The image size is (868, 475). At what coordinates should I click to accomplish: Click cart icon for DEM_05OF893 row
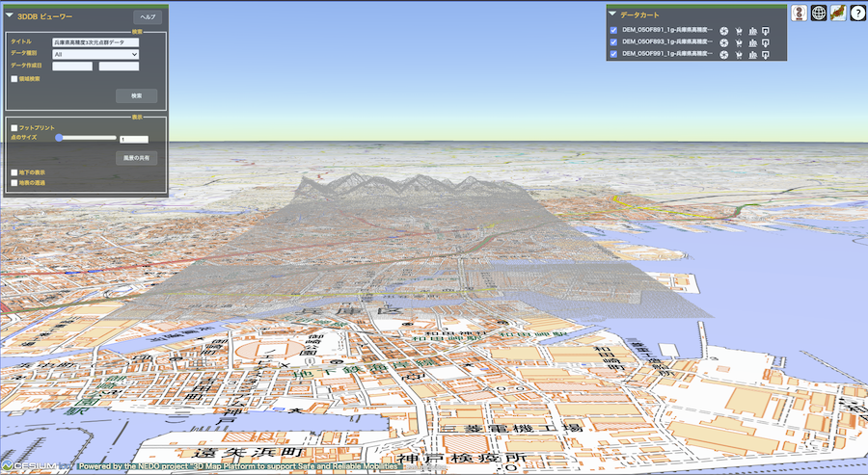738,42
